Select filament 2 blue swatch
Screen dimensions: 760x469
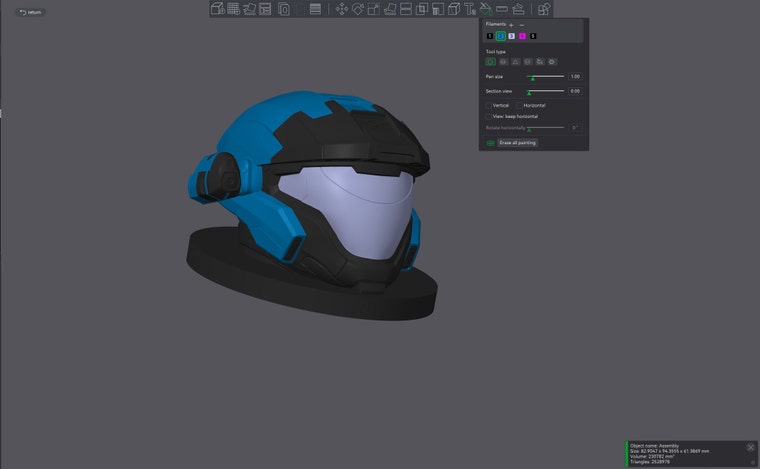pyautogui.click(x=501, y=36)
